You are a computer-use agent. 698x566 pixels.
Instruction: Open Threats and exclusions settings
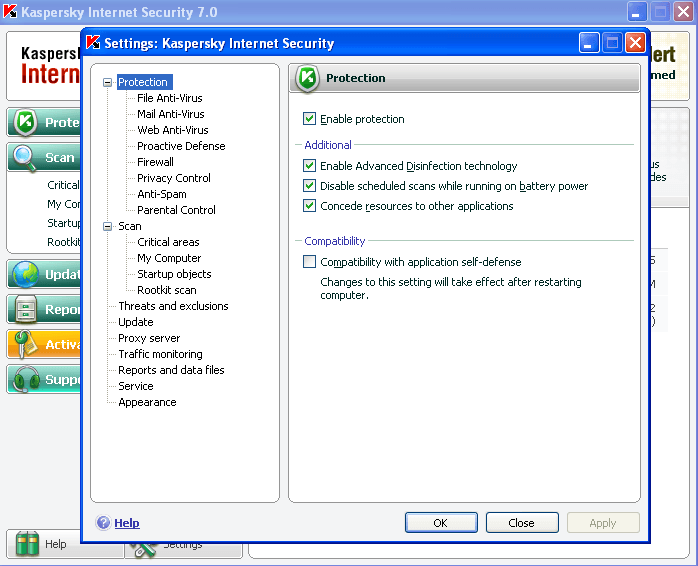click(173, 306)
